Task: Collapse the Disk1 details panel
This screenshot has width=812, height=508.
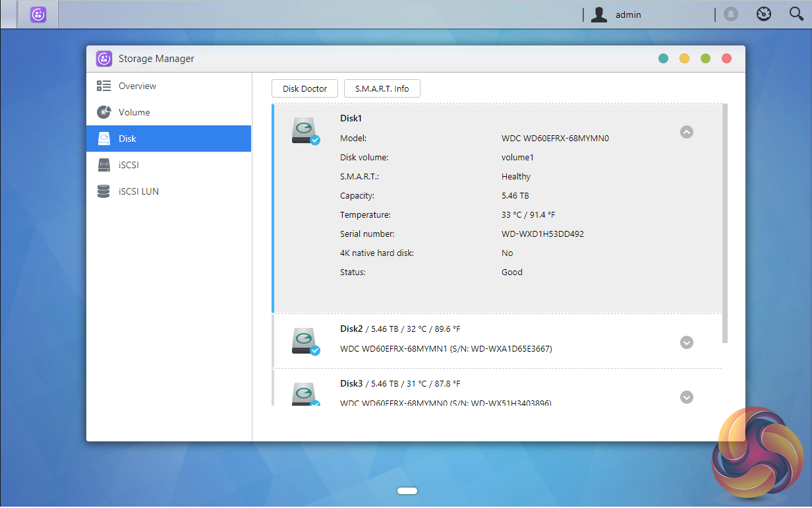Action: 686,132
